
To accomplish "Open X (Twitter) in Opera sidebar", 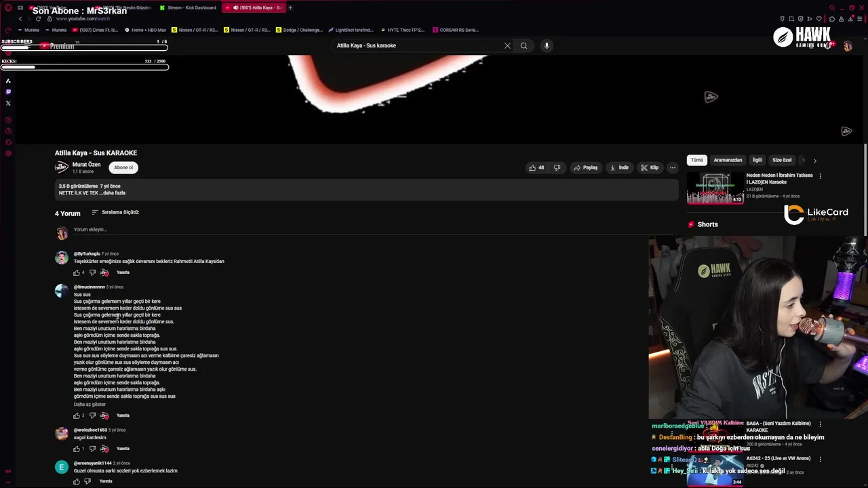I will [8, 103].
